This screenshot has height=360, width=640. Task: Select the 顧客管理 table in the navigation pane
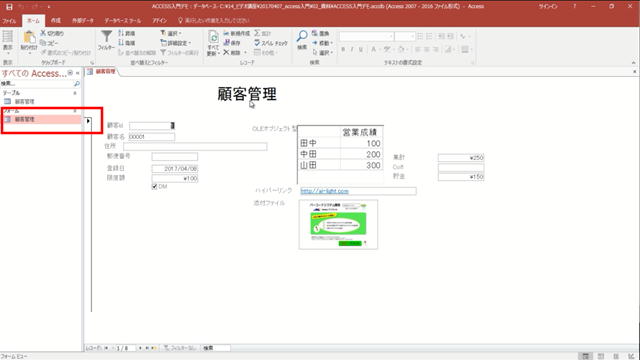[24, 101]
